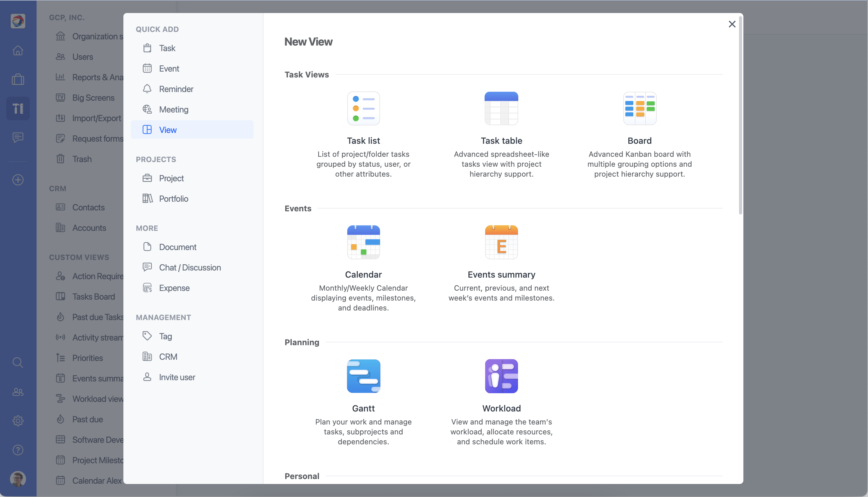Choose Invite user option
The image size is (868, 497).
click(x=192, y=377)
